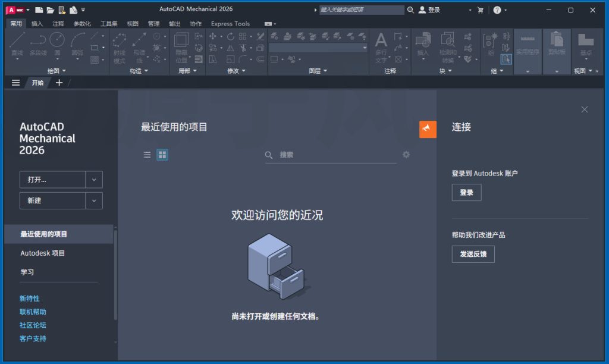
Task: Click the left sidebar vertical scrollbar
Action: pos(115,275)
